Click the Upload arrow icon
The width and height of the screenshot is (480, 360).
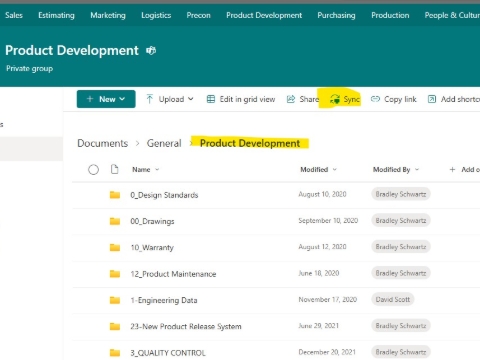pos(150,99)
